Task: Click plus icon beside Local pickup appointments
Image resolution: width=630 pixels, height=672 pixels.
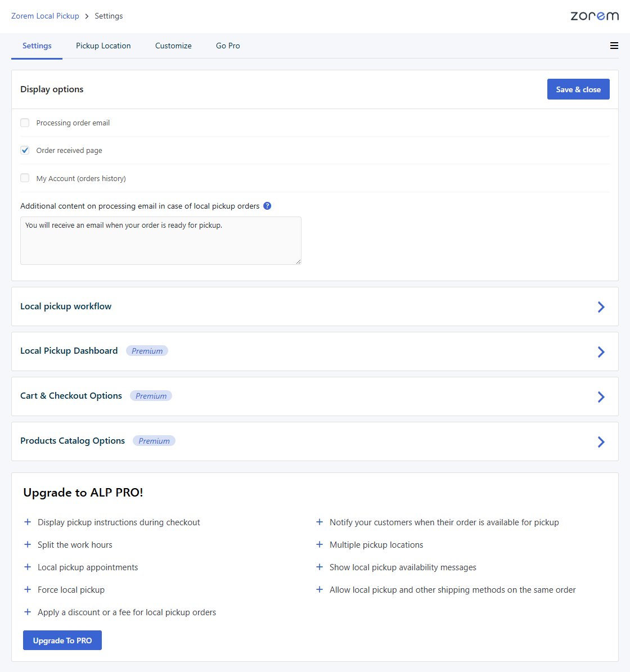Action: 28,567
